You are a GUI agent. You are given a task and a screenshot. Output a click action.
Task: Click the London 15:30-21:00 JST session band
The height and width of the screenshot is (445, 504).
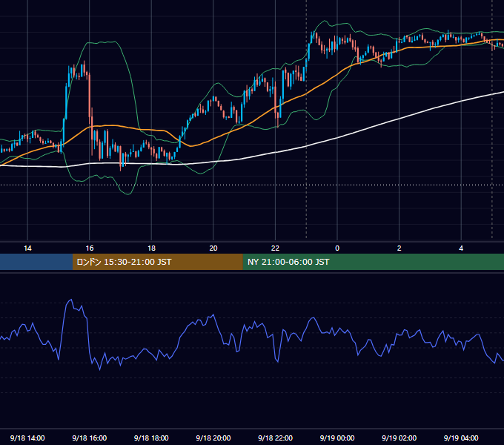pos(157,262)
